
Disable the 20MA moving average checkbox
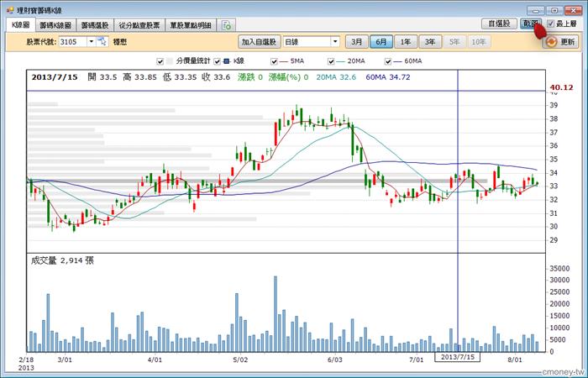331,61
